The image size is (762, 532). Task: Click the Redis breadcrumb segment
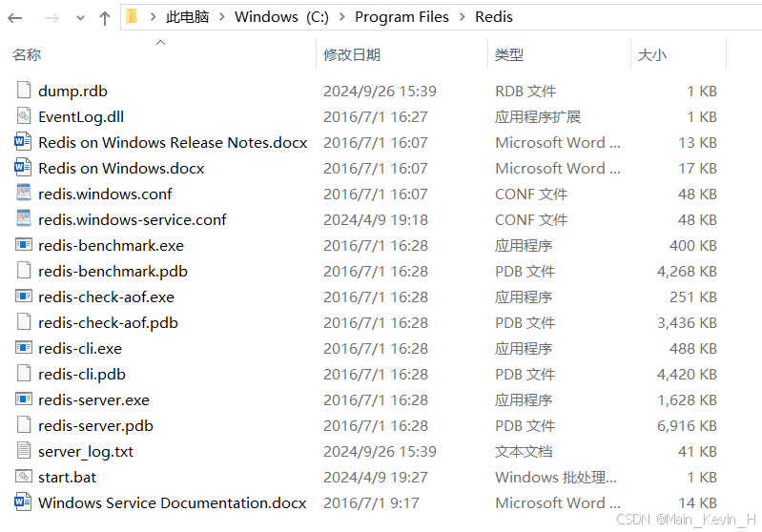point(494,17)
